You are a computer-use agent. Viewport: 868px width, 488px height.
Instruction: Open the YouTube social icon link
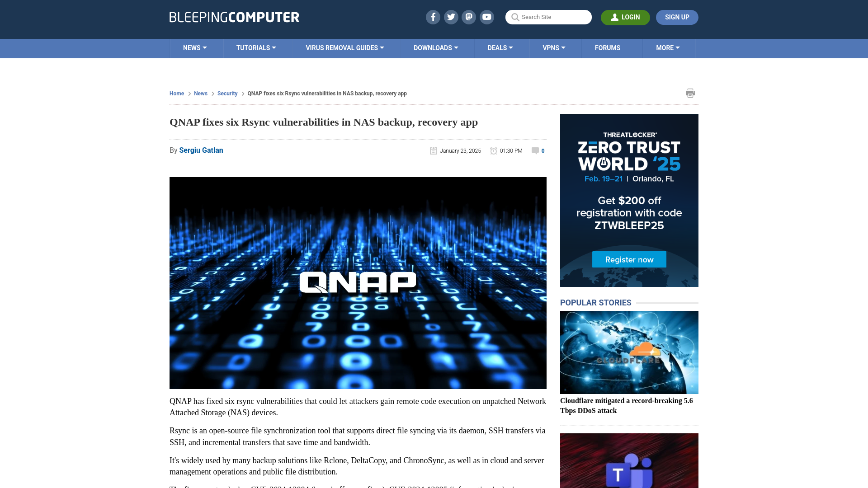pos(487,17)
